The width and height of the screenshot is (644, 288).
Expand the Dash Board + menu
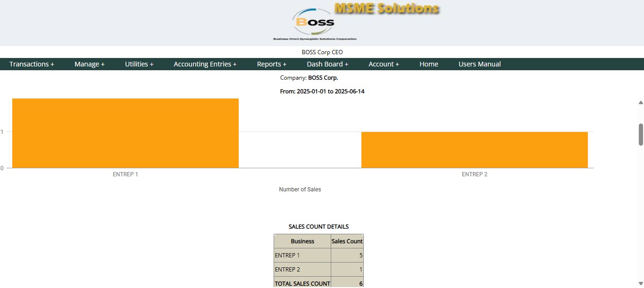(327, 64)
